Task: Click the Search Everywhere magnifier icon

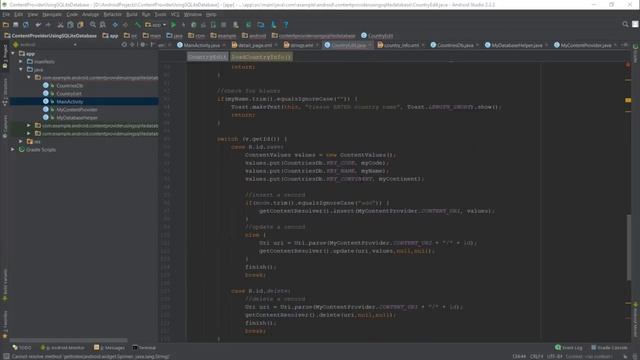Action: tap(625, 24)
